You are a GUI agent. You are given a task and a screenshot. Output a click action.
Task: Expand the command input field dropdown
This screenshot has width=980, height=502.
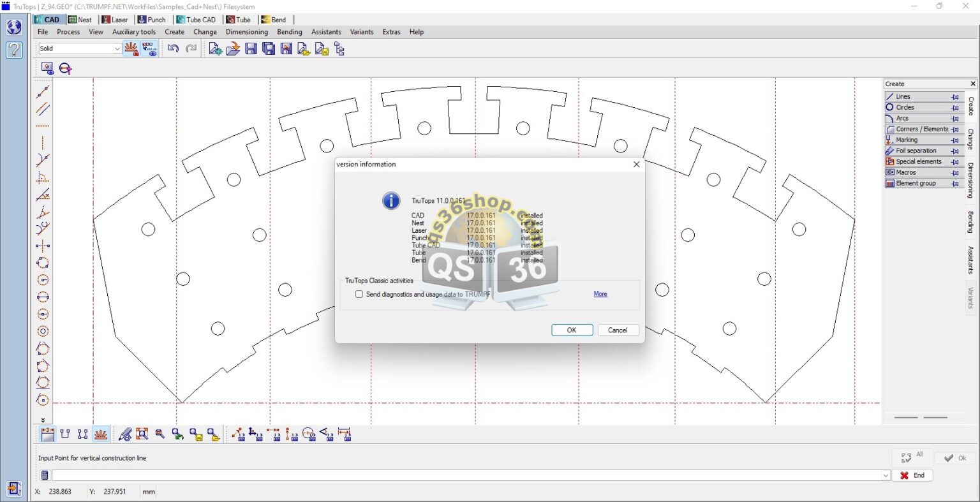887,475
